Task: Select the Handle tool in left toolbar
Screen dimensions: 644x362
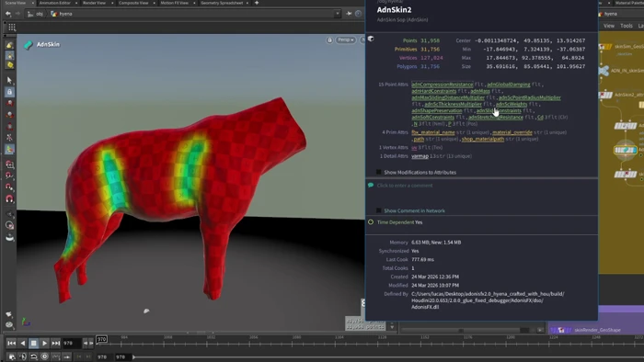Action: pyautogui.click(x=9, y=149)
